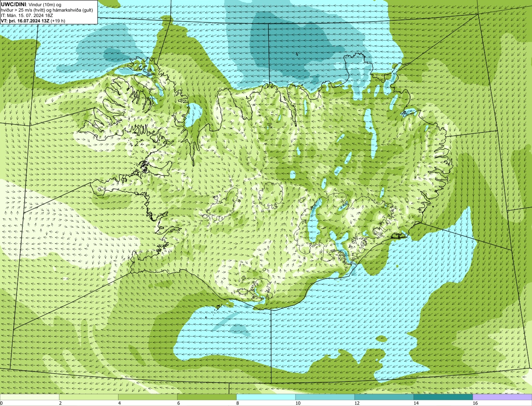Click the scale label '8'
Screen dimensions: 532x406
(x=238, y=403)
